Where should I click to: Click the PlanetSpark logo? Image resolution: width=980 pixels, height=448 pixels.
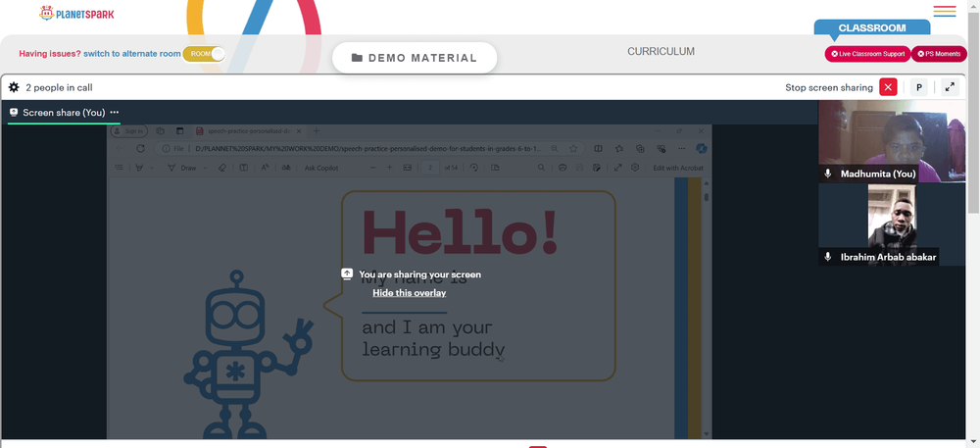(x=76, y=13)
